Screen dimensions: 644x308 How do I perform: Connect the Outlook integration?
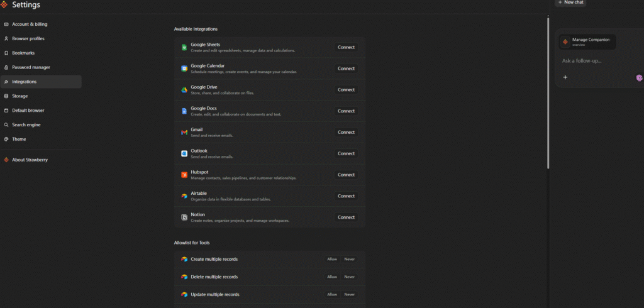click(x=346, y=153)
